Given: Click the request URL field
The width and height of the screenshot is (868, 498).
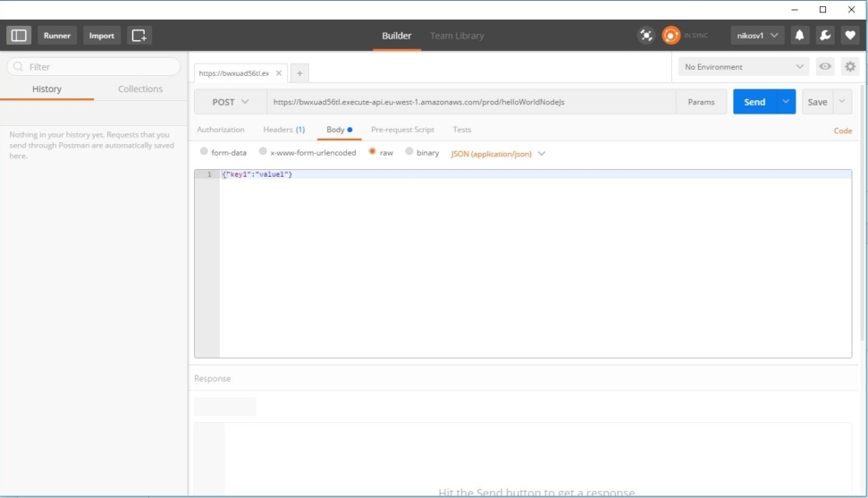Looking at the screenshot, I should coord(471,102).
